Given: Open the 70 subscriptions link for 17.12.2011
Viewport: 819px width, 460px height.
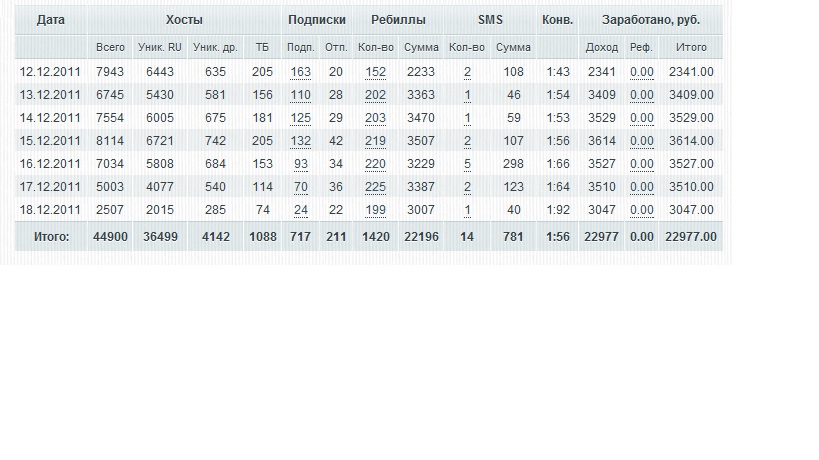Looking at the screenshot, I should 301,187.
